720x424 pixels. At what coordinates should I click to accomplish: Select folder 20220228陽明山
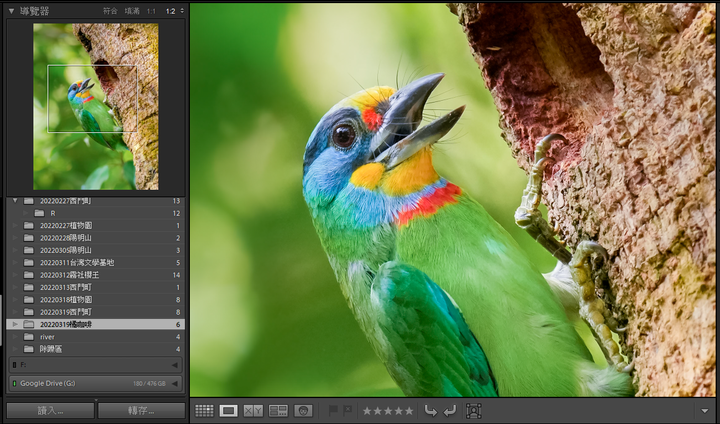[96, 238]
